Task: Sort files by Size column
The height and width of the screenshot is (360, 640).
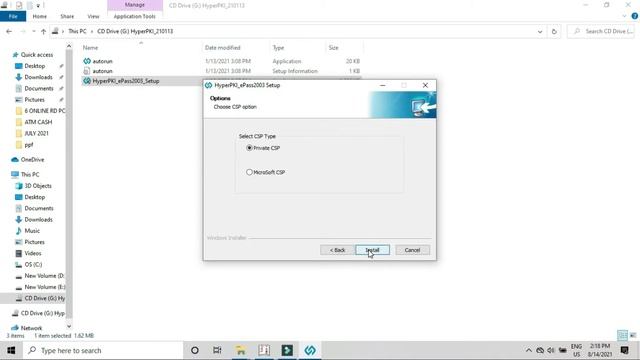Action: [333, 48]
